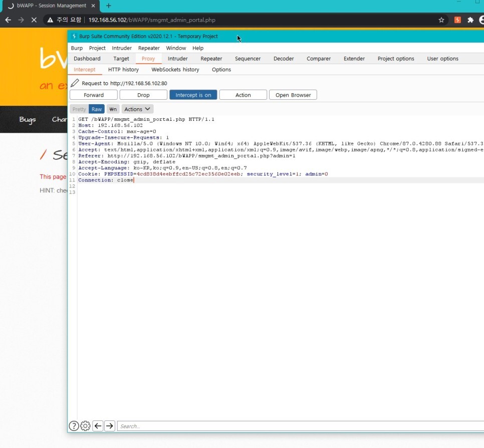484x448 pixels.
Task: Click the Cache-Control: max-age=0 line
Action: point(117,131)
